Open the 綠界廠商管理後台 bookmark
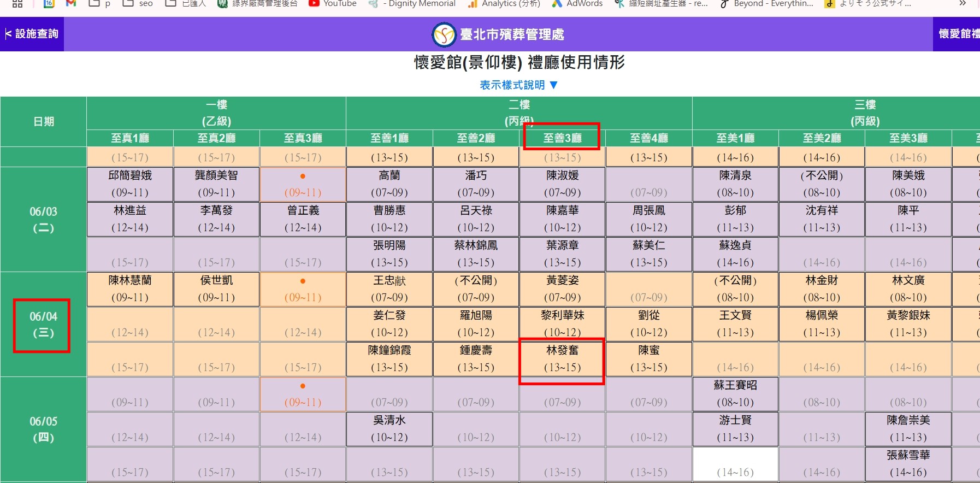 [257, 3]
